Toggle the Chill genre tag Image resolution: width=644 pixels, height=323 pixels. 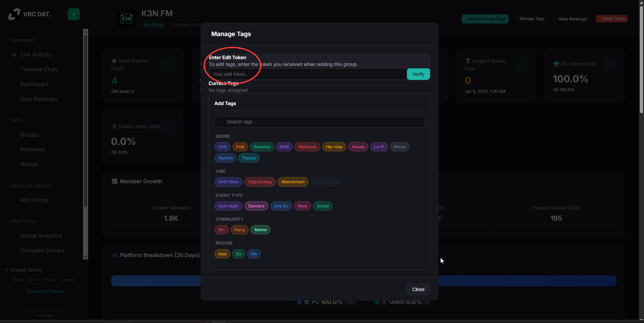(222, 147)
